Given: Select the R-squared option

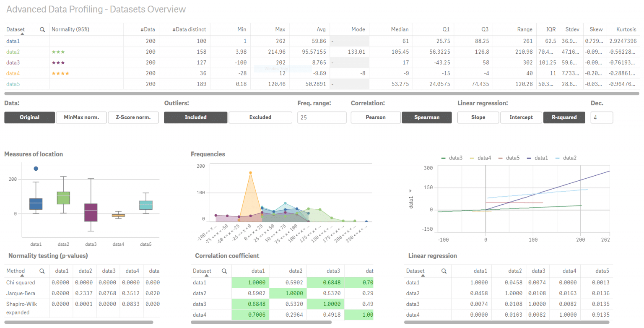Looking at the screenshot, I should tap(564, 117).
